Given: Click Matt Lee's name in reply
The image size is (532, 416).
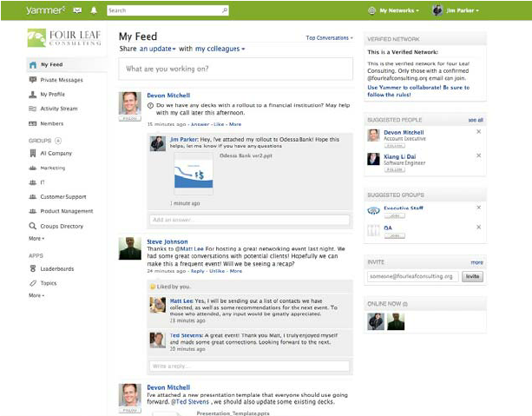Looking at the screenshot, I should pos(181,300).
